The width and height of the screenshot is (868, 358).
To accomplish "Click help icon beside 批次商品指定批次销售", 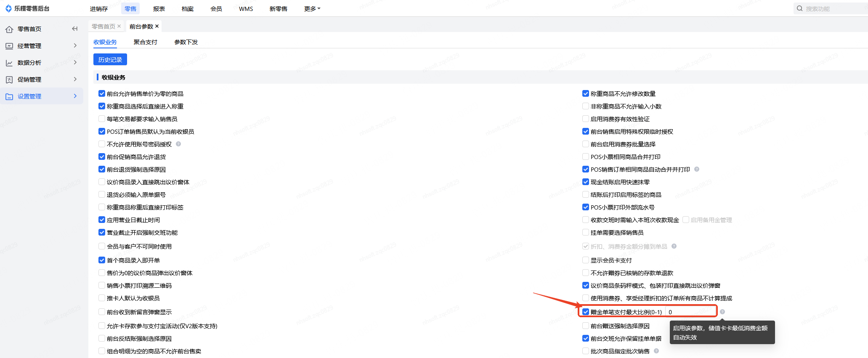I will tap(656, 351).
